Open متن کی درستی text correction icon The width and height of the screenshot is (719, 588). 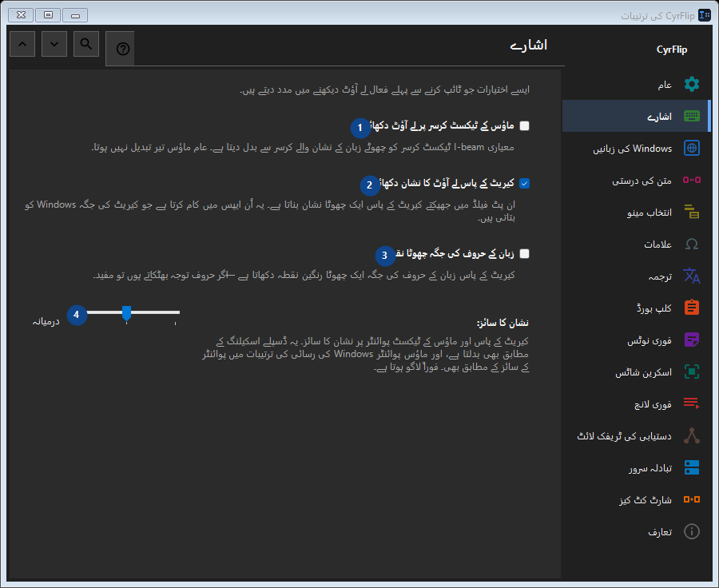click(692, 180)
